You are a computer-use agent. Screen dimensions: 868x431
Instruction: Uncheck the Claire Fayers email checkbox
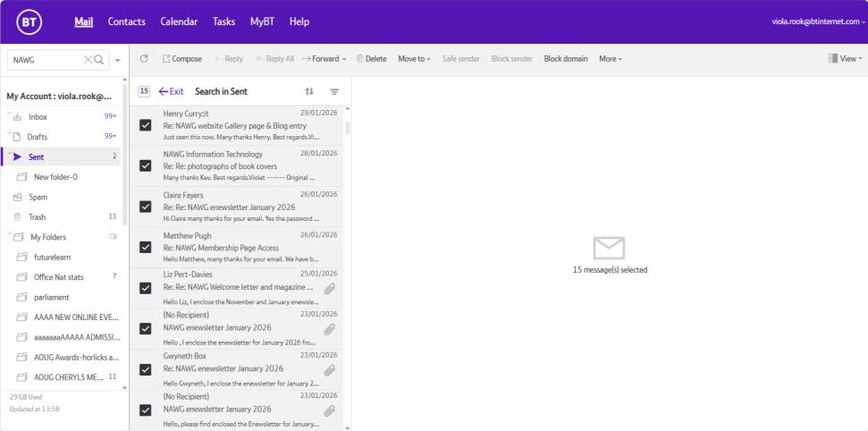point(145,207)
